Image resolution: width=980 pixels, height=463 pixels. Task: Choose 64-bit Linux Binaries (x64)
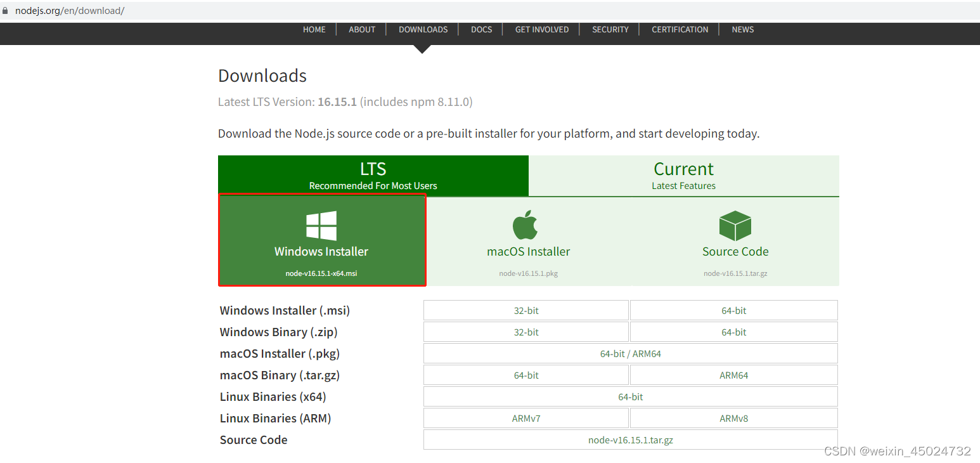pyautogui.click(x=631, y=397)
